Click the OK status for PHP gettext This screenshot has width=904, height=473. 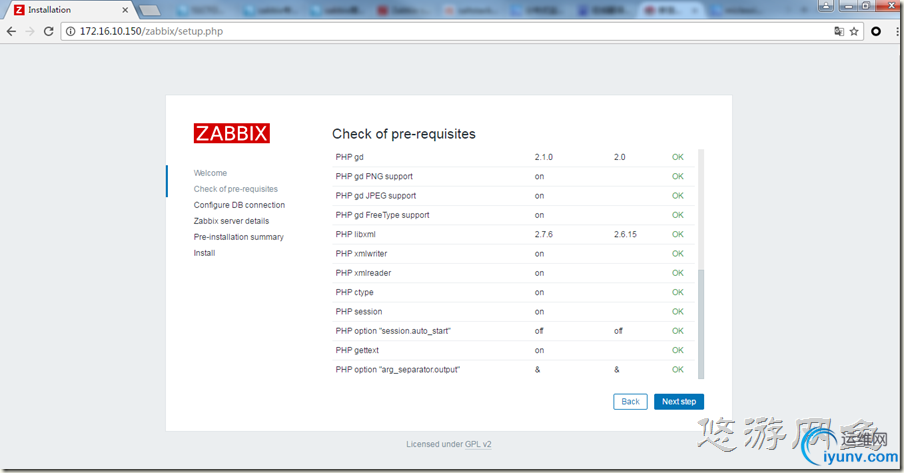click(x=677, y=350)
